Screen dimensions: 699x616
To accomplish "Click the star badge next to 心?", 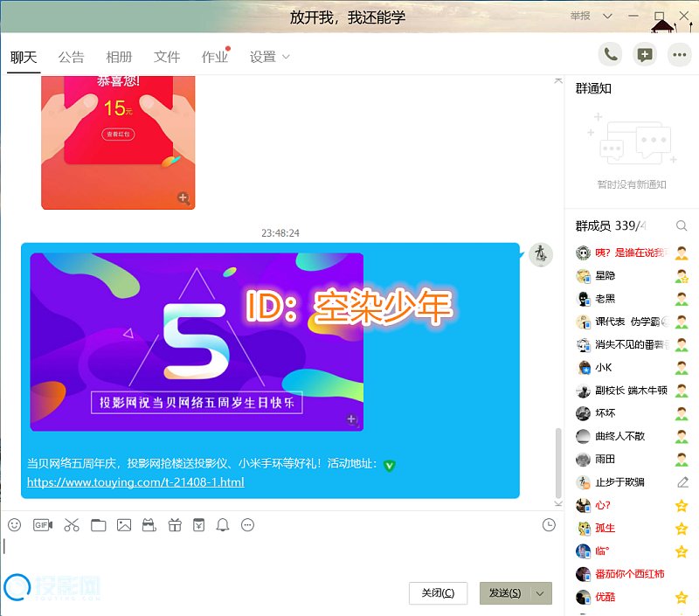I will (682, 505).
